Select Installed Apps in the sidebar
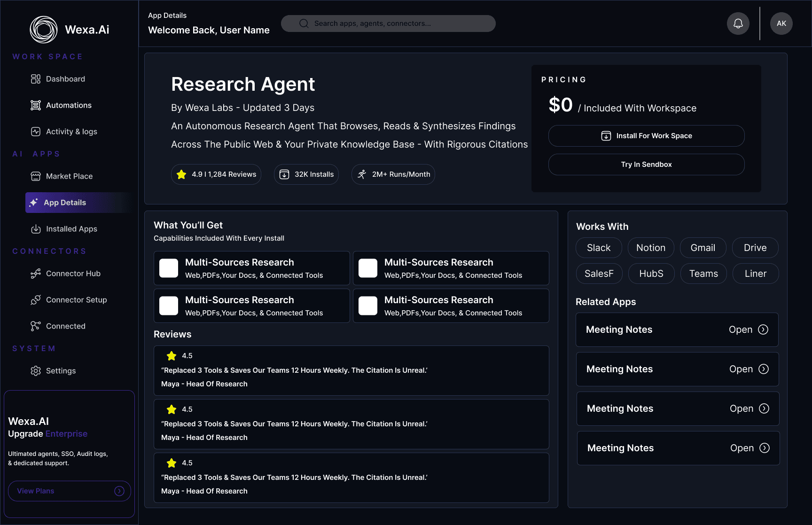Image resolution: width=812 pixels, height=525 pixels. [71, 229]
